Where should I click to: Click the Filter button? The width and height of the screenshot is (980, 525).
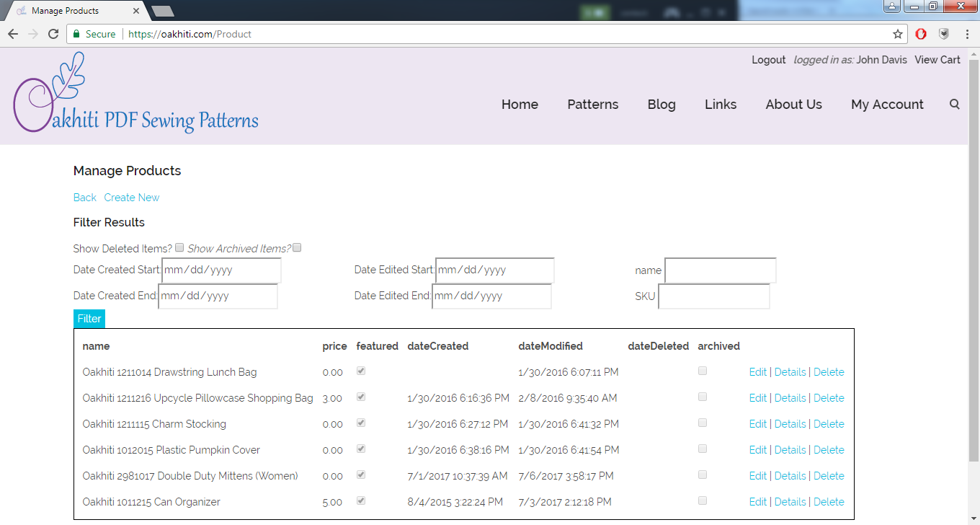coord(89,319)
